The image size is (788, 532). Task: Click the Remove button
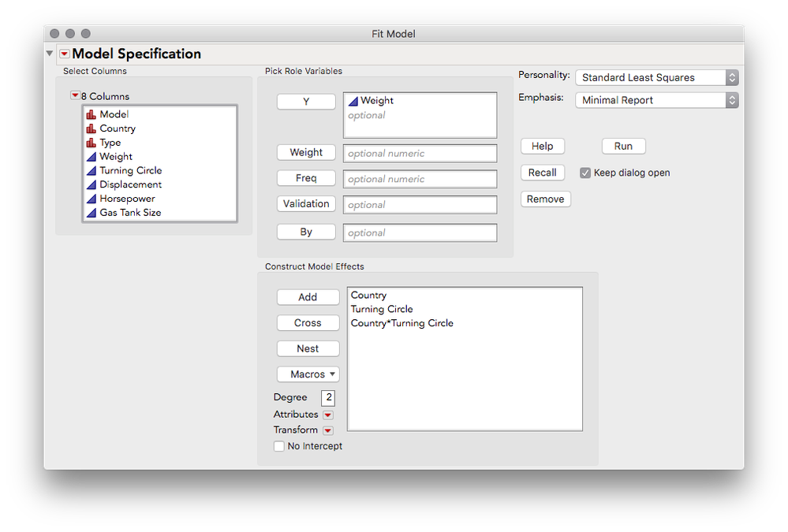pyautogui.click(x=546, y=199)
